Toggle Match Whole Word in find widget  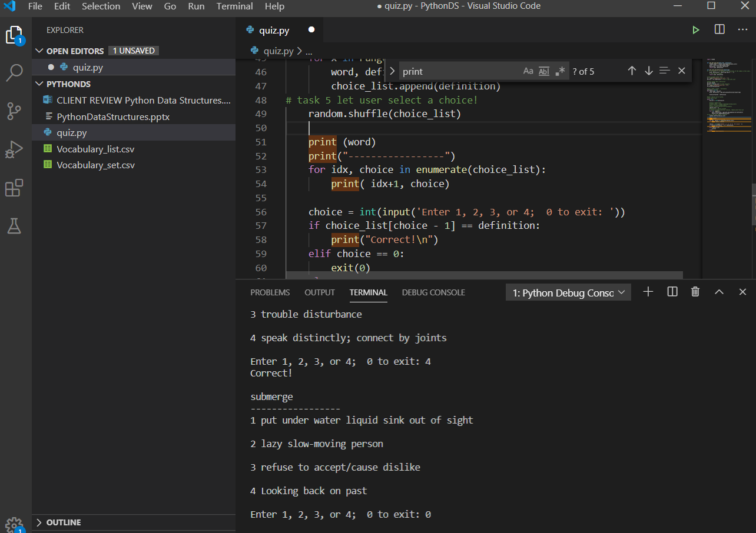pos(544,71)
